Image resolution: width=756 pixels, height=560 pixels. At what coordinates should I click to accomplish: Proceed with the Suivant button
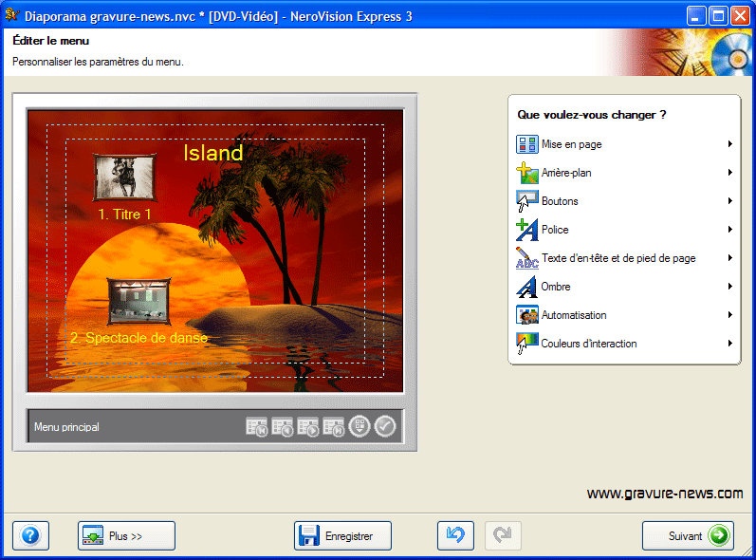point(688,535)
